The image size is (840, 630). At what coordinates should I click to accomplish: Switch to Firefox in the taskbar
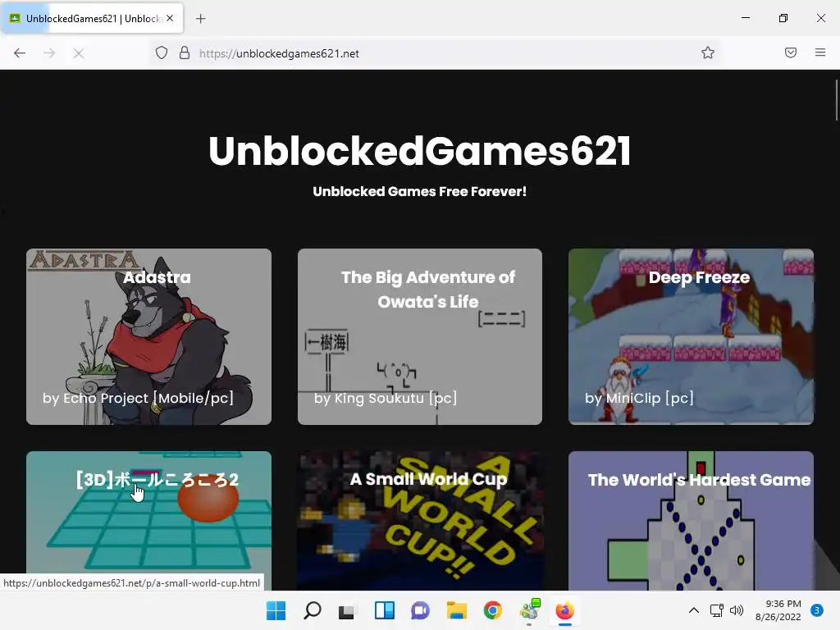point(564,610)
